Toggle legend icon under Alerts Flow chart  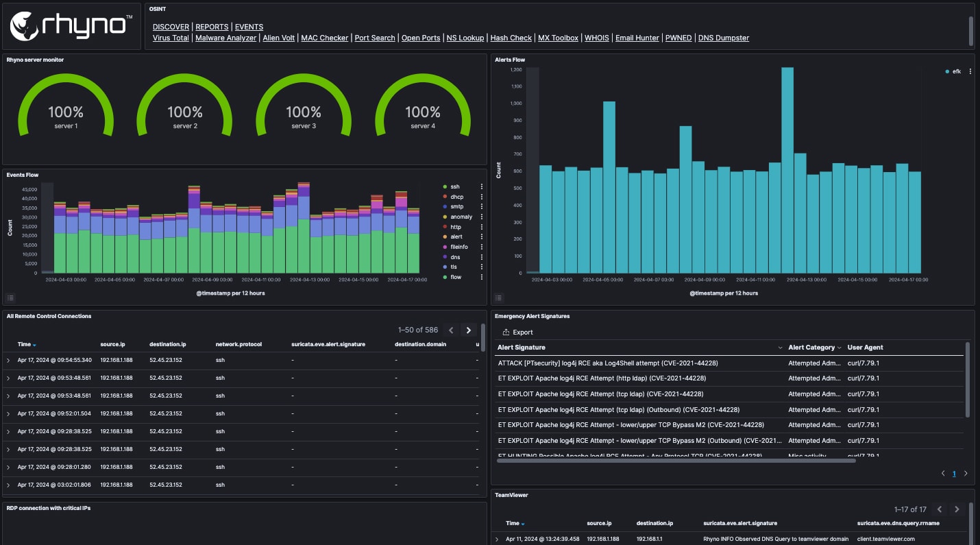coord(499,298)
